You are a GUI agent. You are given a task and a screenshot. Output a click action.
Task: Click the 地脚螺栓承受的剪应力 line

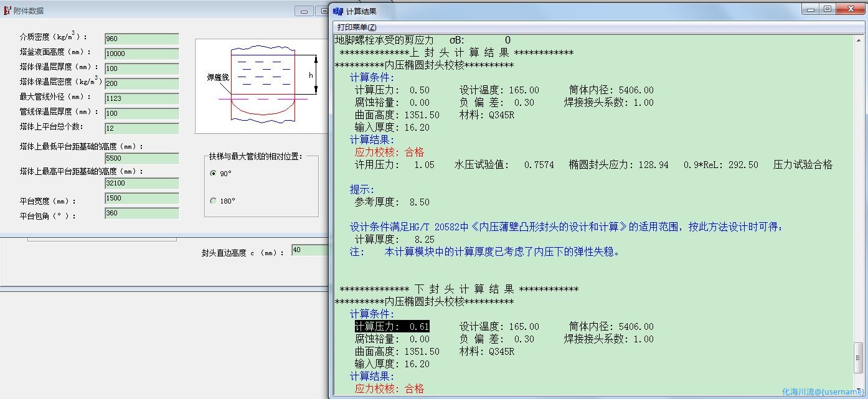[423, 40]
